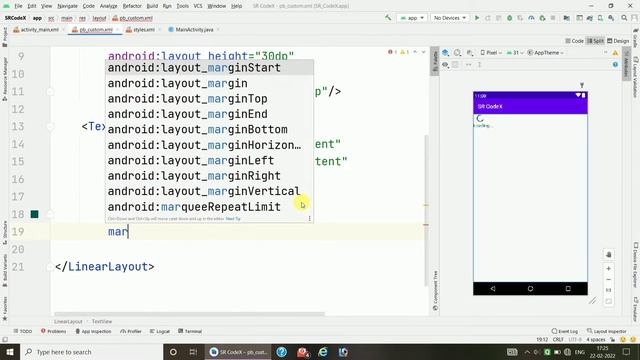Click the yellow warning icon in the design toolbar

[616, 53]
